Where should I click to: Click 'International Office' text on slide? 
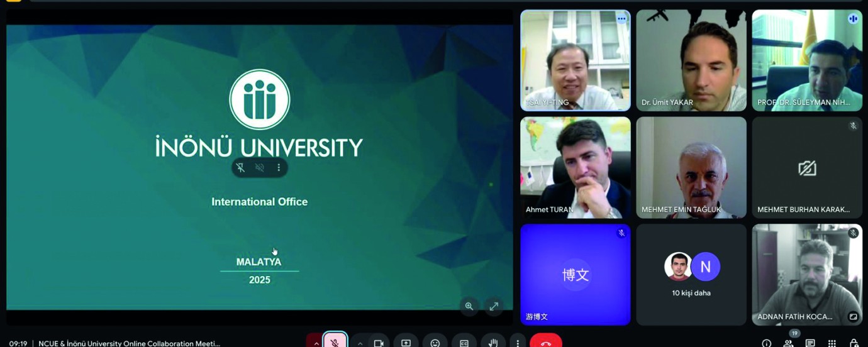(259, 202)
